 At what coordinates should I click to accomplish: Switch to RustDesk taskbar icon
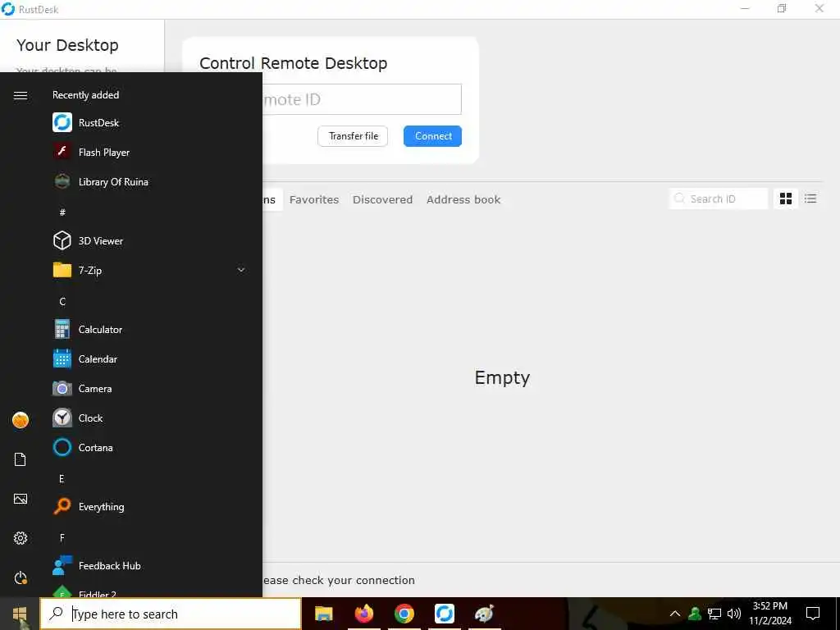tap(444, 614)
